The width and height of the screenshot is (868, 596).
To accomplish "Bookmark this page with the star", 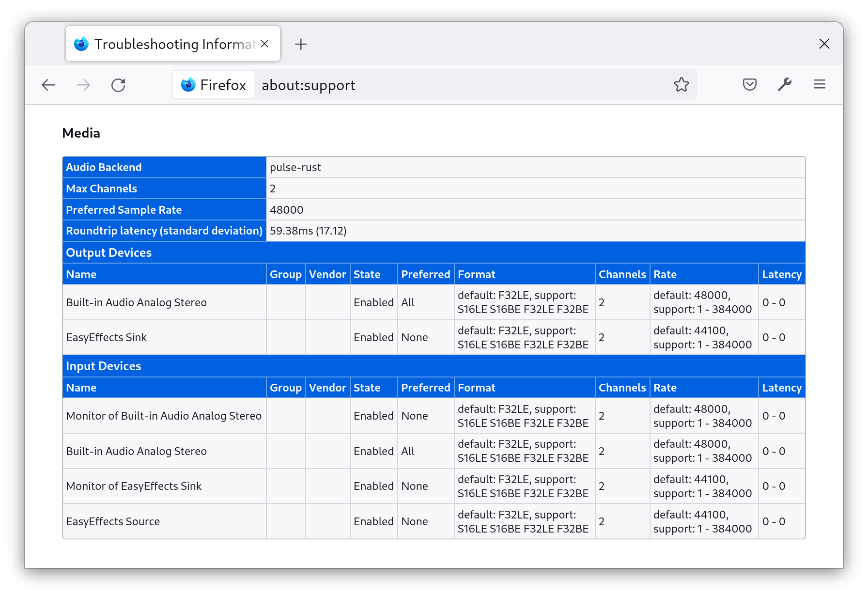I will click(681, 85).
